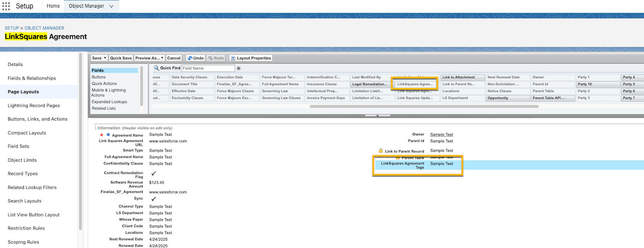Open Details in the left sidebar
The width and height of the screenshot is (644, 248).
tap(15, 64)
